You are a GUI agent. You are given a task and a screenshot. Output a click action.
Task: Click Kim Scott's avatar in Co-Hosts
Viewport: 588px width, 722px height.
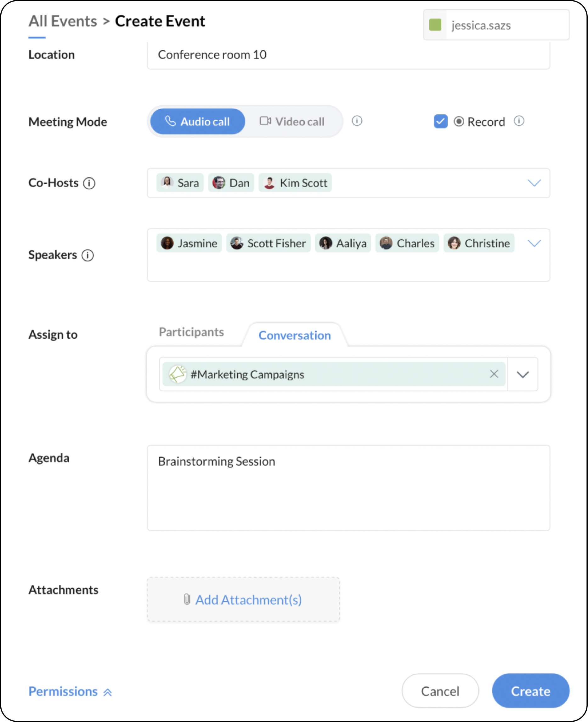269,183
